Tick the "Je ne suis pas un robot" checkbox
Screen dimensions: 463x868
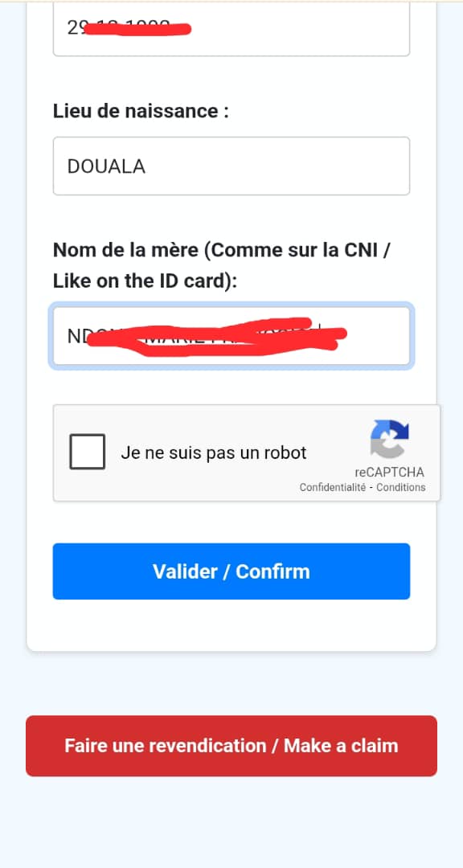click(x=87, y=452)
